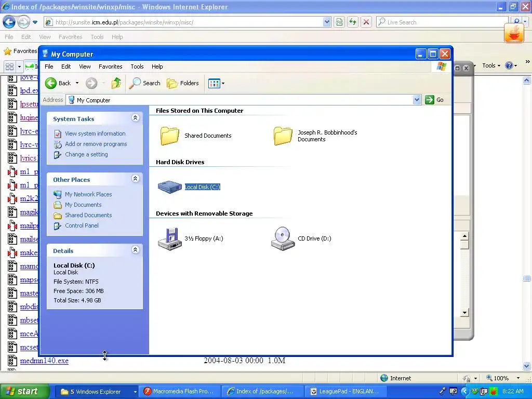Open My Documents in Other Places
The image size is (532, 399).
click(83, 205)
